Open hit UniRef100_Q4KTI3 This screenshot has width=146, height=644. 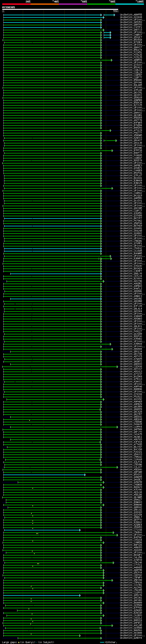pos(131,30)
